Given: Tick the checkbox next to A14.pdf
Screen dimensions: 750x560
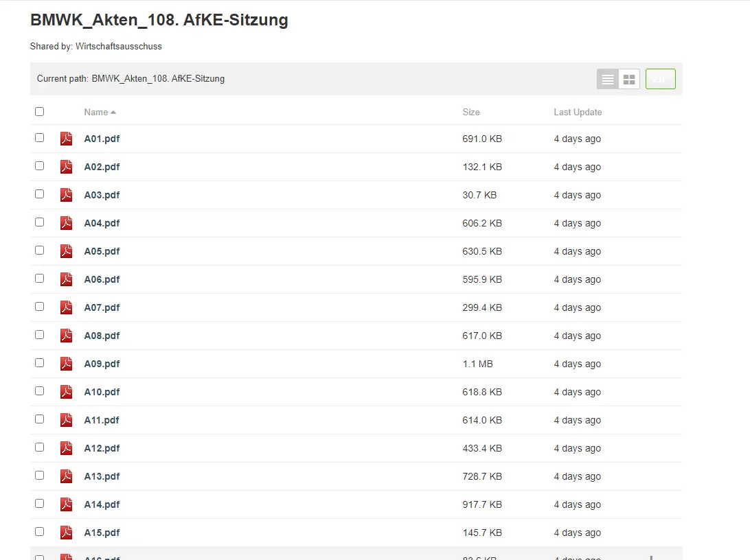Looking at the screenshot, I should [x=39, y=504].
